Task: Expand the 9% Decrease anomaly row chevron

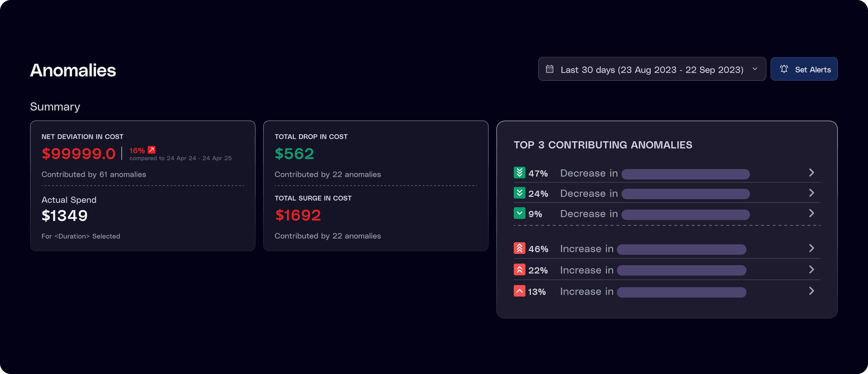Action: point(811,213)
